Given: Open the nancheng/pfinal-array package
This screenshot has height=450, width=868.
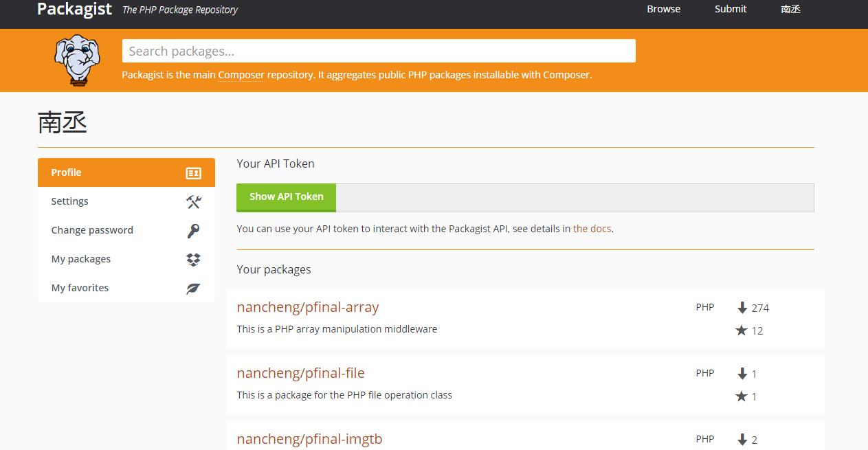Looking at the screenshot, I should click(308, 307).
